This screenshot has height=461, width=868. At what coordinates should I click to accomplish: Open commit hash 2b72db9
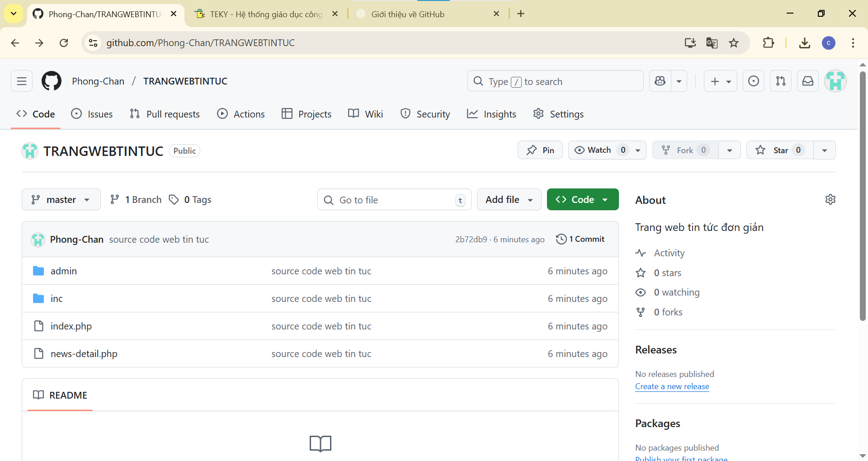point(471,240)
